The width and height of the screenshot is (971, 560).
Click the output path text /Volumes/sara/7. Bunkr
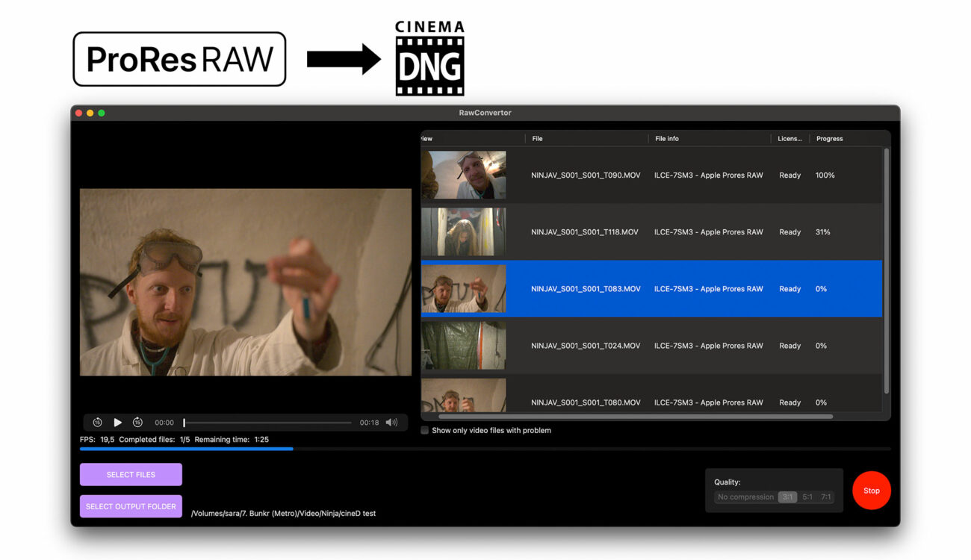point(284,514)
